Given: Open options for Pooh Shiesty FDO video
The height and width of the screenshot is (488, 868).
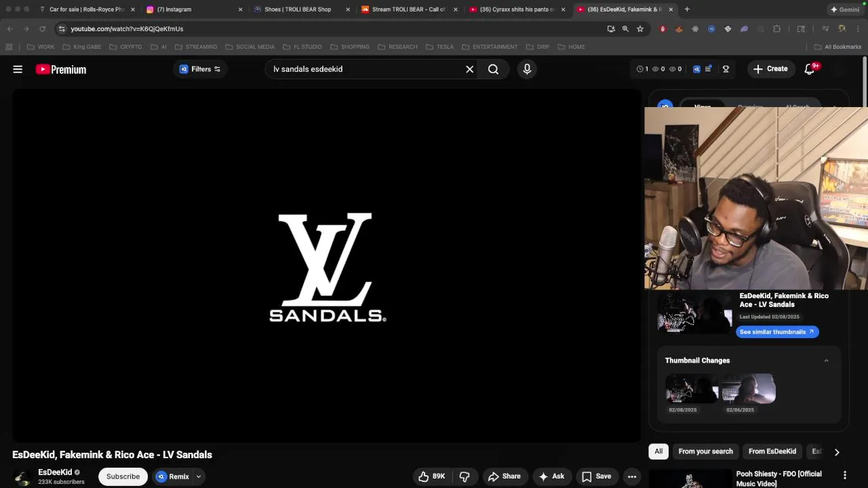Looking at the screenshot, I should 845,475.
